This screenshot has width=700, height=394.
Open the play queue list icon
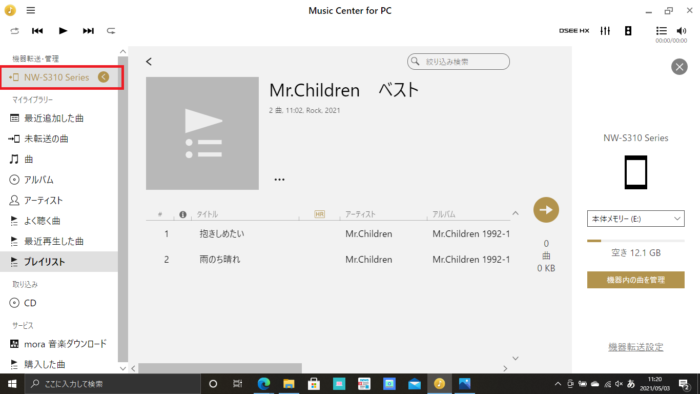click(x=661, y=30)
